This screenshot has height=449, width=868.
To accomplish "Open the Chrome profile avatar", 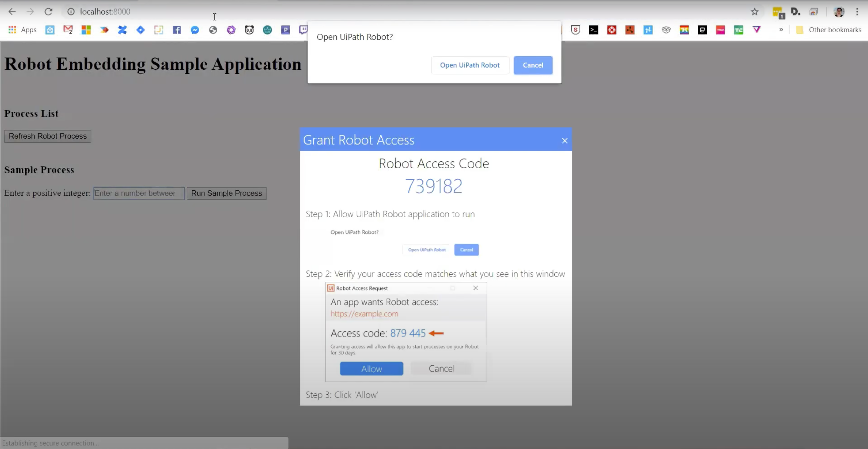I will click(839, 12).
